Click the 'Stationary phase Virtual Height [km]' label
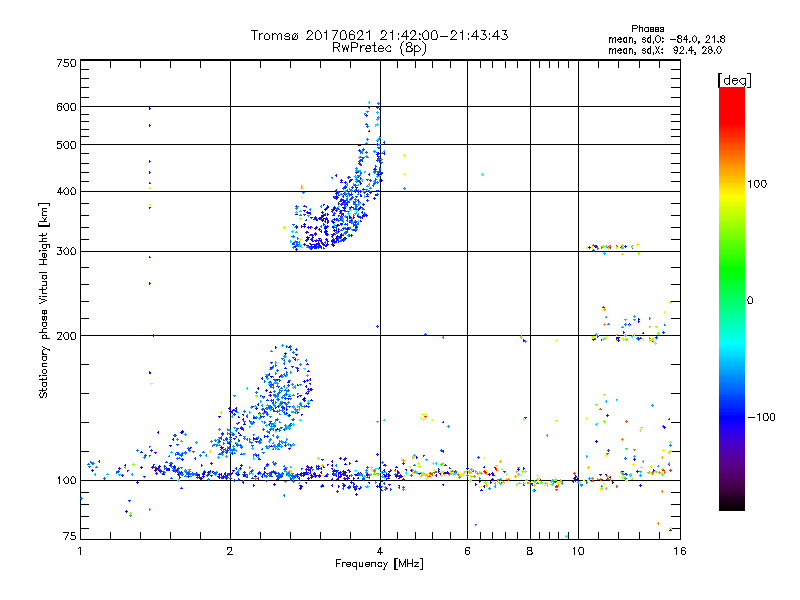 (43, 300)
